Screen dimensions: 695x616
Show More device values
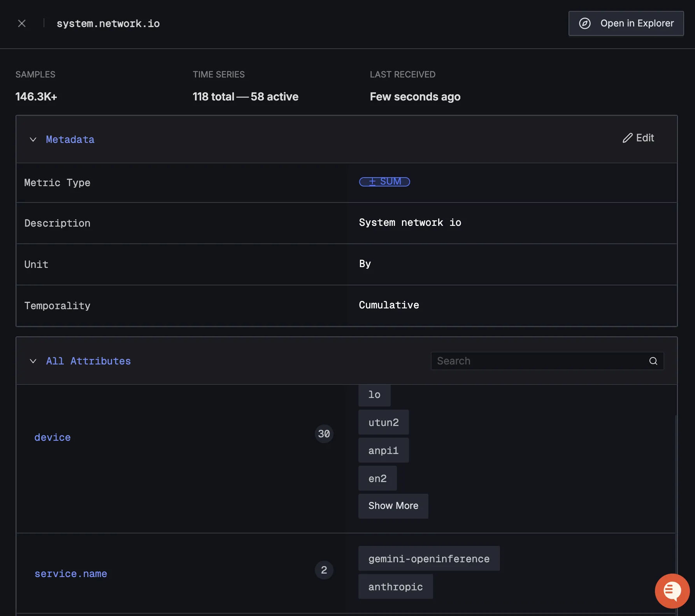pos(393,506)
